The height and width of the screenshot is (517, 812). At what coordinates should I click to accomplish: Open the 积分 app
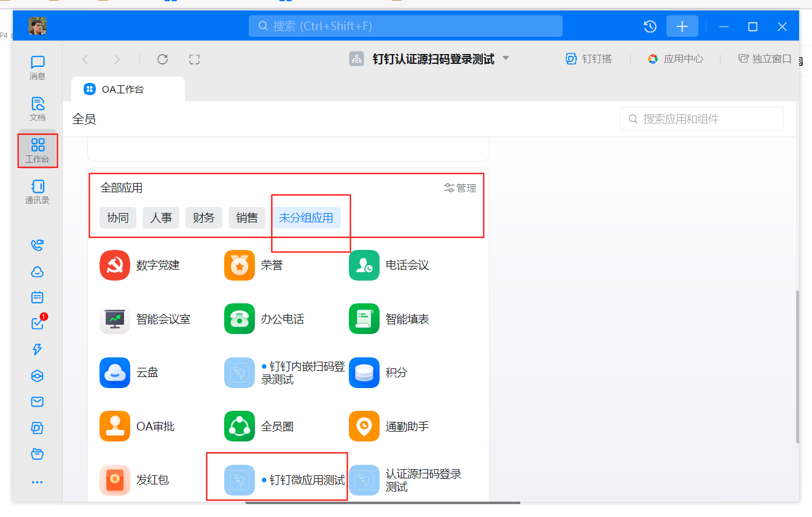(378, 372)
